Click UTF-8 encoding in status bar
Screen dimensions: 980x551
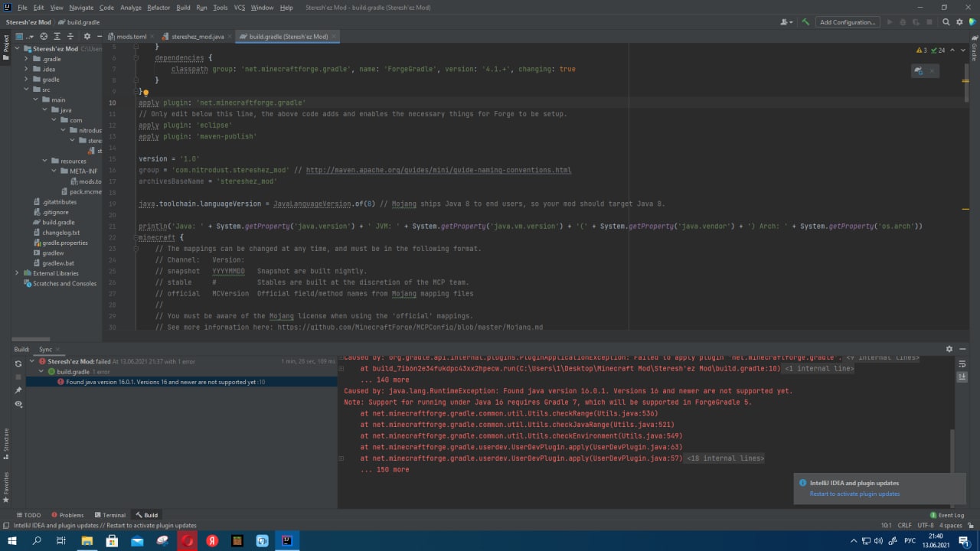click(x=926, y=526)
